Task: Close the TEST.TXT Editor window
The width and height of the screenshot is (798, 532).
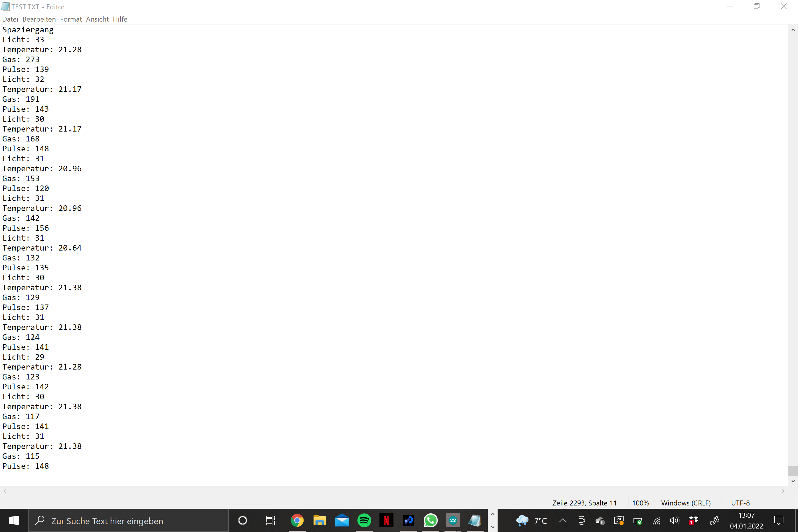Action: [x=783, y=6]
